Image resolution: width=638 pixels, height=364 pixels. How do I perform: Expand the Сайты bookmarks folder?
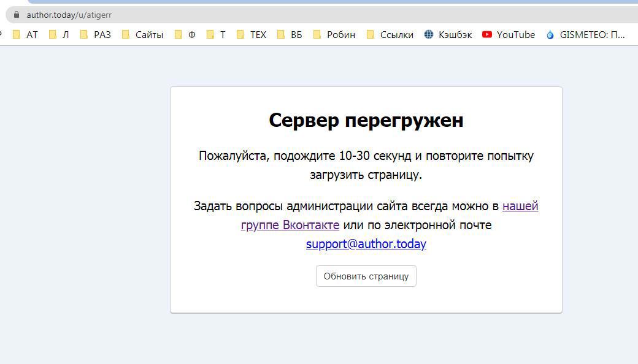click(142, 35)
